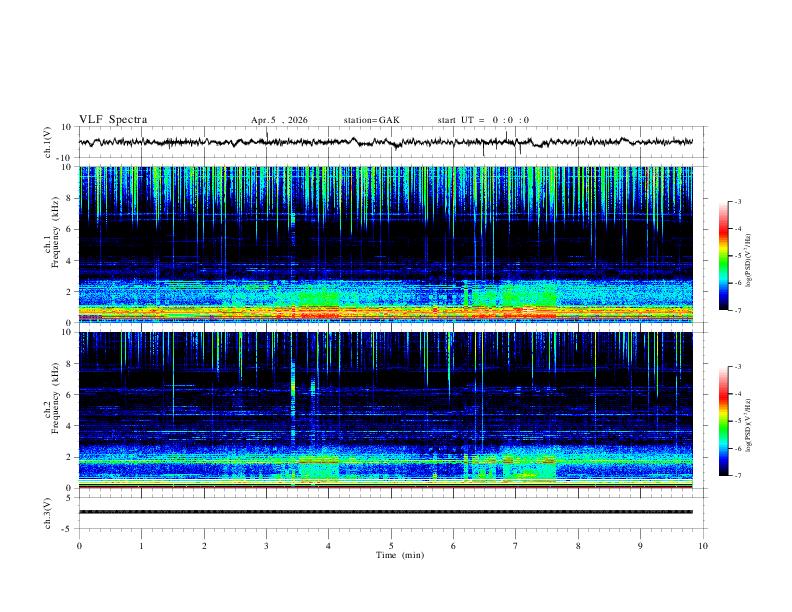
Task: Click time axis tick label "5"
Action: pyautogui.click(x=391, y=546)
